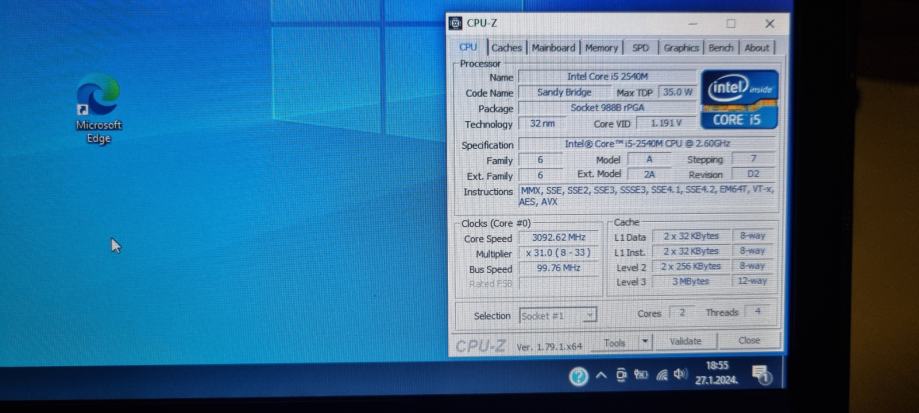Open the Wi-Fi network tray icon
The width and height of the screenshot is (919, 413).
pyautogui.click(x=662, y=375)
